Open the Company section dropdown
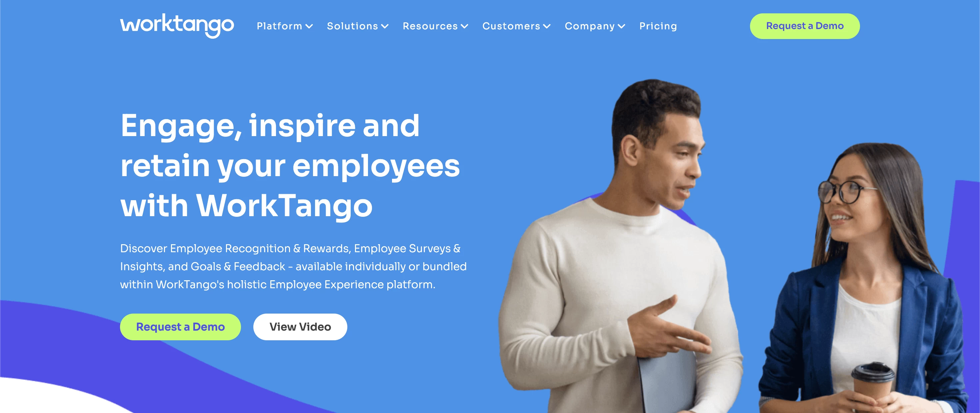Viewport: 980px width, 413px height. [594, 26]
